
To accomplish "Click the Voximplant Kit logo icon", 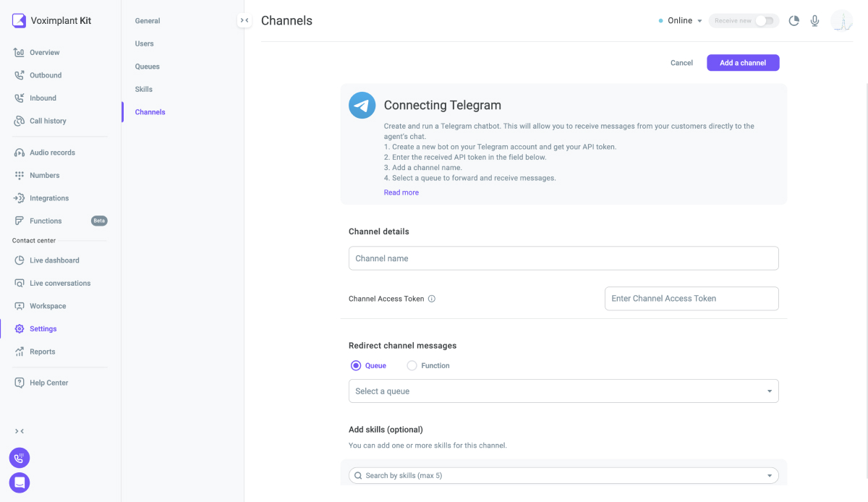I will coord(20,20).
